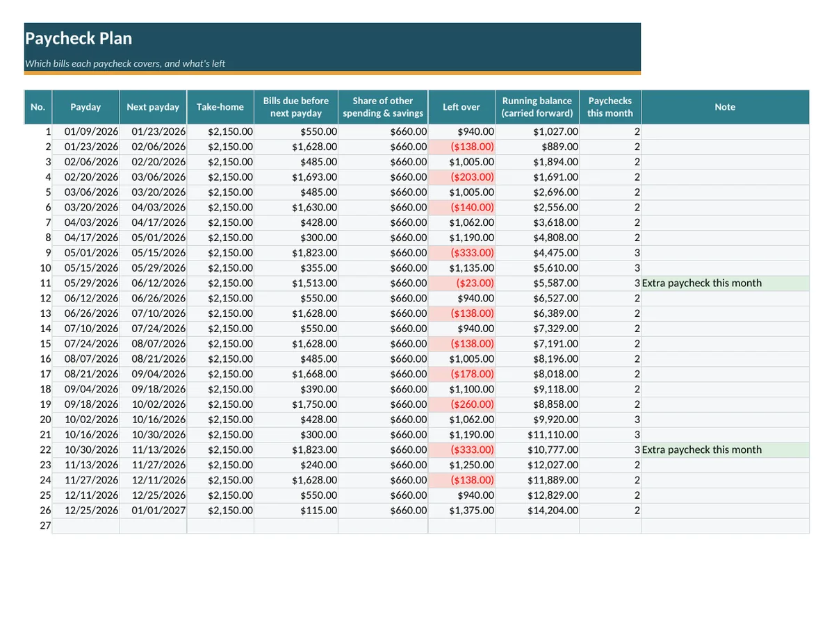Viewport: 834px width, 644px height.
Task: Click payday cell 01/09/2026
Action: point(85,132)
